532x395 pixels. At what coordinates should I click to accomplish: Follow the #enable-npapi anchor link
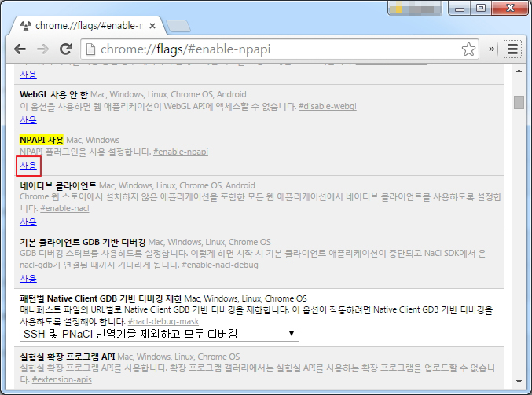click(x=179, y=152)
